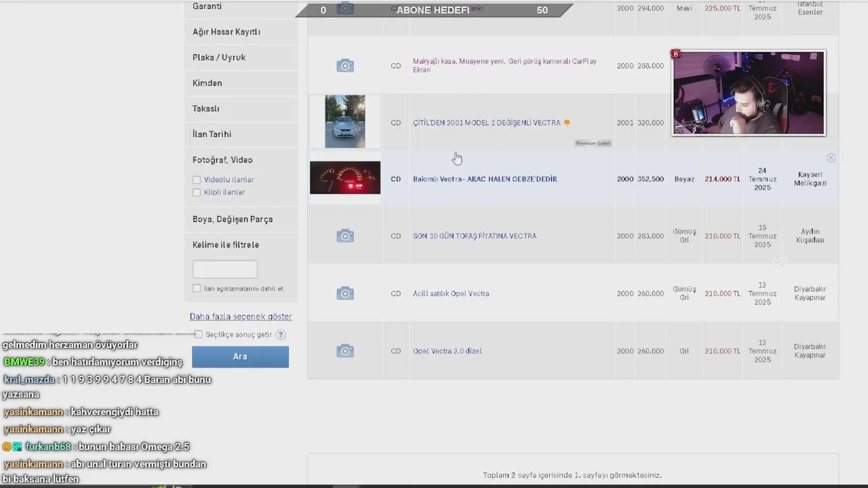
Task: Click 24 Temmuz 2025 date cell
Action: pyautogui.click(x=762, y=179)
